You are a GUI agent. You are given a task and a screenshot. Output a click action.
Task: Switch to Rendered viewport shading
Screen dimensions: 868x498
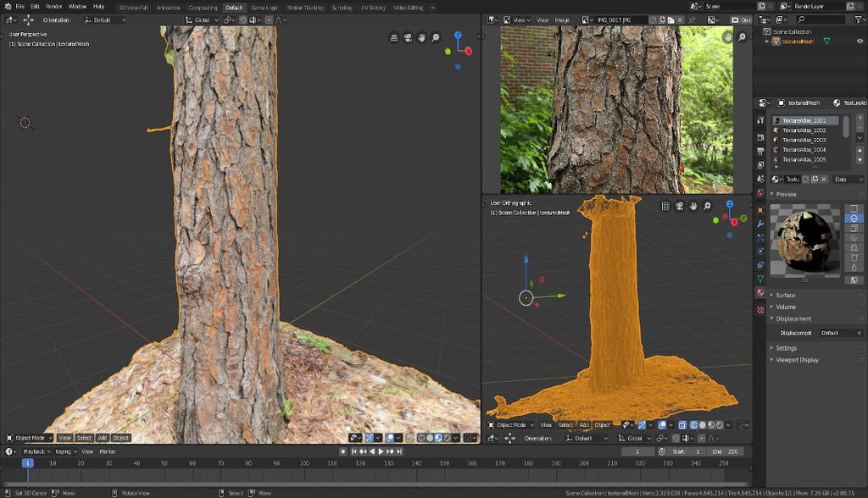coord(447,437)
